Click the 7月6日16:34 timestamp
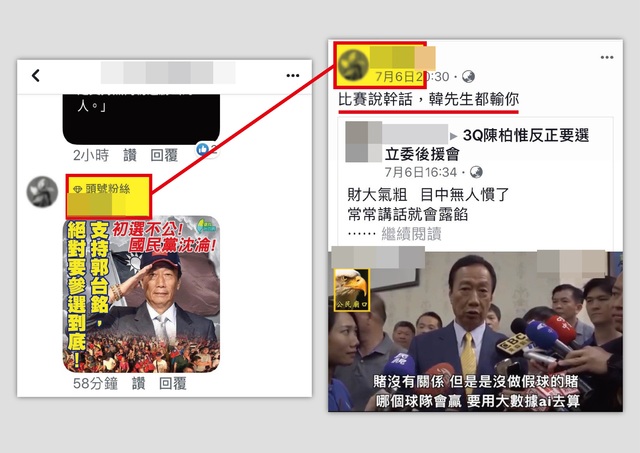This screenshot has width=640, height=453. point(421,172)
